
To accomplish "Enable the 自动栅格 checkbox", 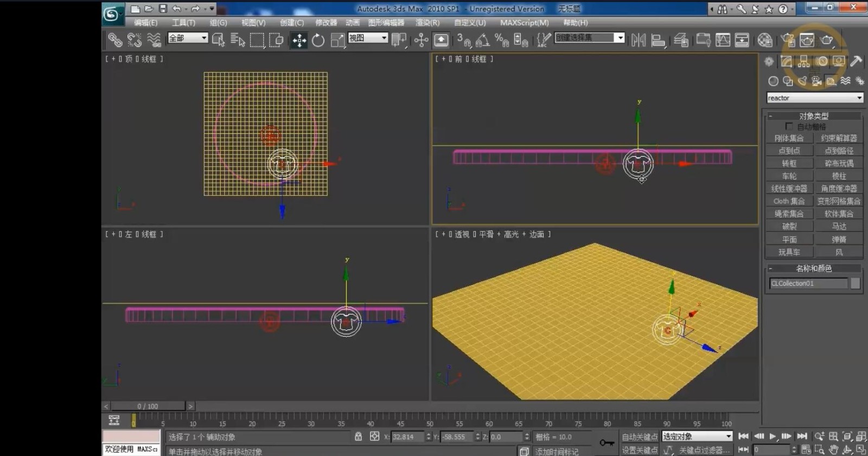I will tap(789, 126).
